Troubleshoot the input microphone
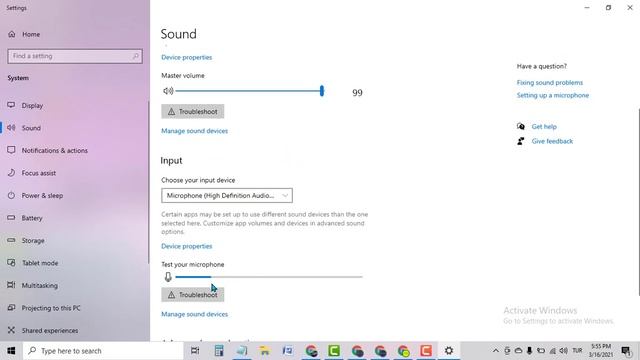640x360 pixels. [x=193, y=295]
